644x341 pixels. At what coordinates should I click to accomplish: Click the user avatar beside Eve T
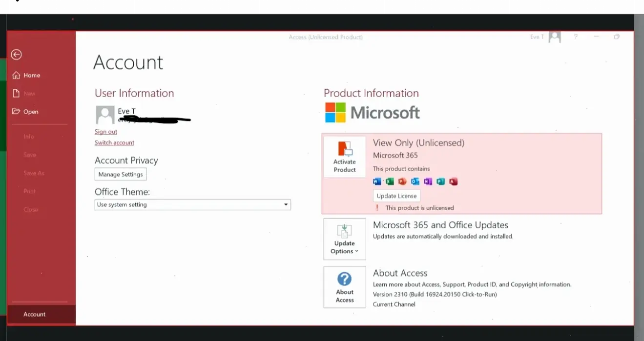click(x=105, y=115)
